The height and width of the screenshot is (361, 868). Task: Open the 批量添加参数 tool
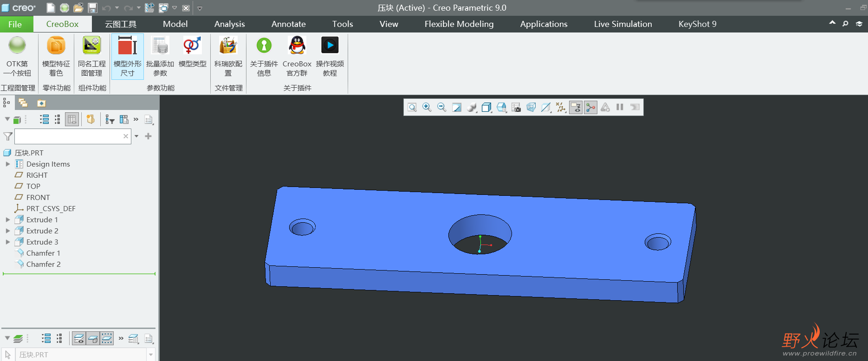tap(160, 56)
